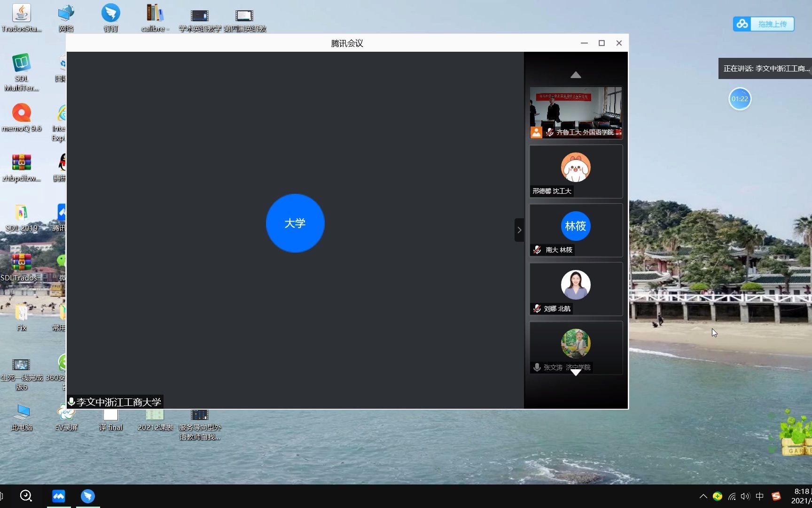The width and height of the screenshot is (812, 508).
Task: Select the 刘娜 北航 participant tile
Action: point(576,289)
